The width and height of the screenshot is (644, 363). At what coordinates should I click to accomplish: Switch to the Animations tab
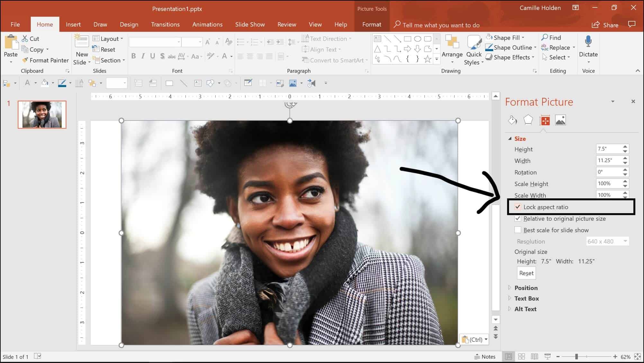(207, 24)
